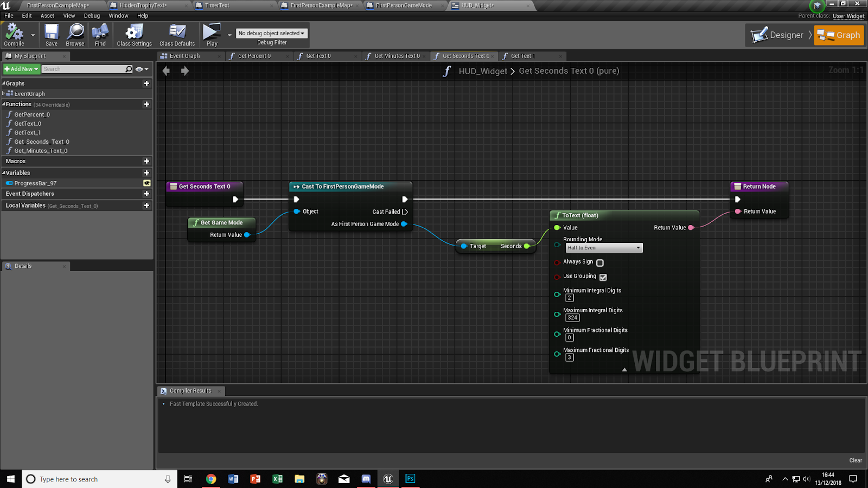Open Chrome from the taskbar
The image size is (868, 488).
pyautogui.click(x=211, y=479)
